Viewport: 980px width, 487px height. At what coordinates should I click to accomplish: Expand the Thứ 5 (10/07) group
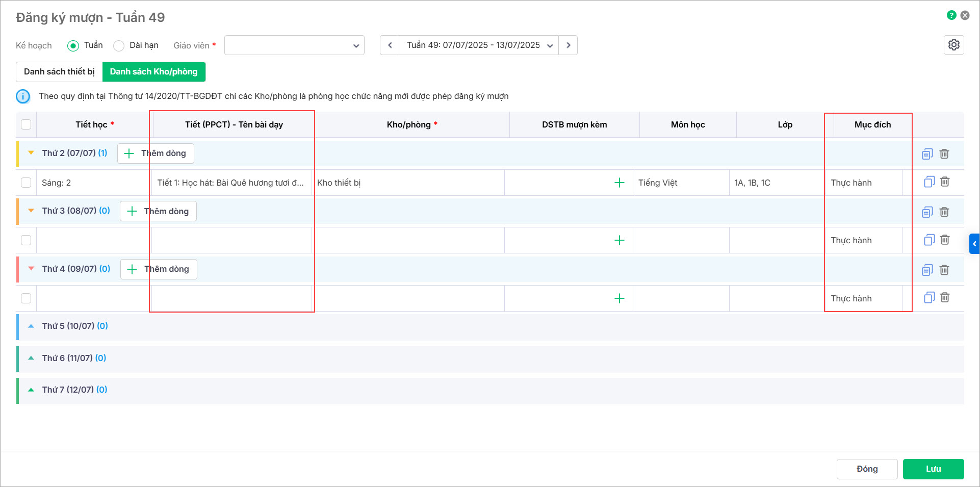(31, 326)
